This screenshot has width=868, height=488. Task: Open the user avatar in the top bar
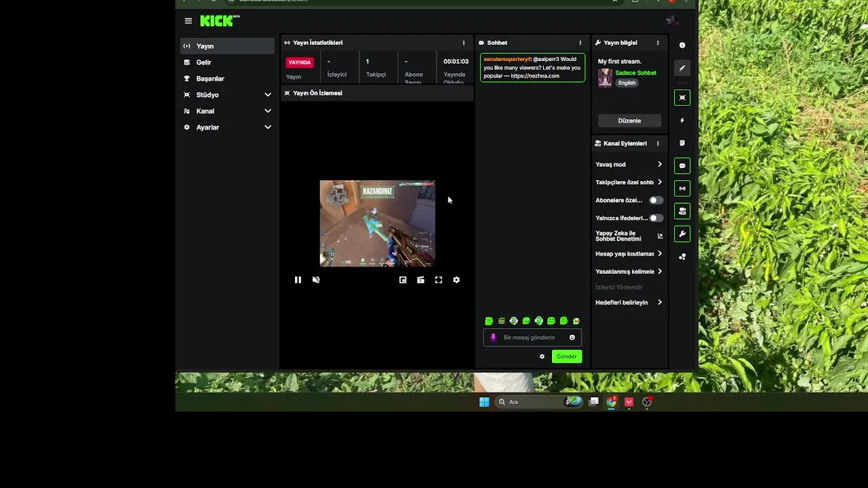[671, 21]
